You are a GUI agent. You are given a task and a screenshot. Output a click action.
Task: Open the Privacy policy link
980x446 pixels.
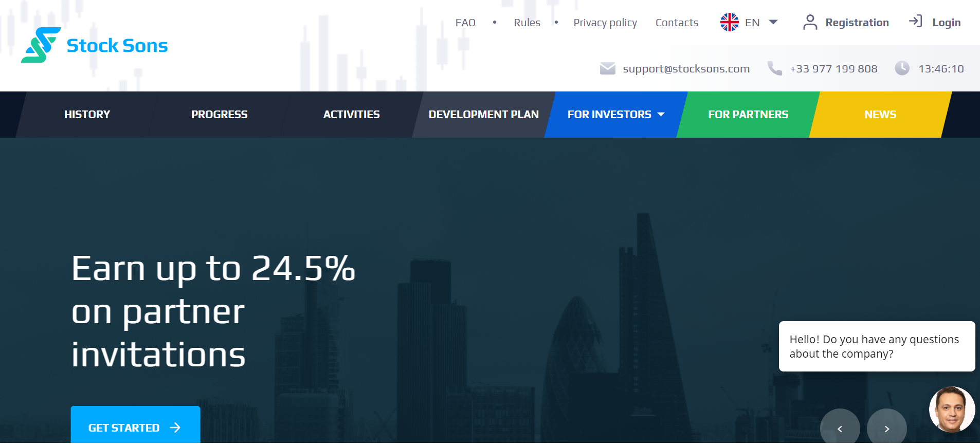(x=605, y=23)
